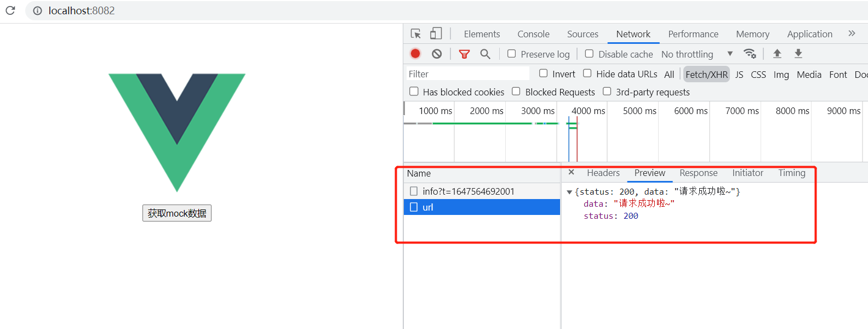Click the Filter text input field

[x=467, y=73]
